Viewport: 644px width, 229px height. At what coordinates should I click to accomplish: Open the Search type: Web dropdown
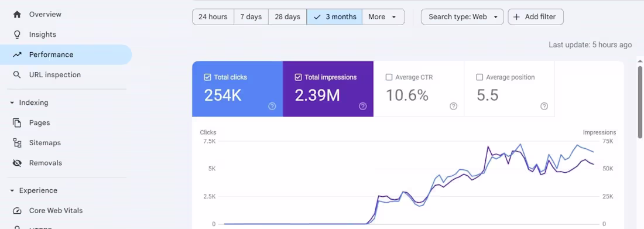pos(462,17)
